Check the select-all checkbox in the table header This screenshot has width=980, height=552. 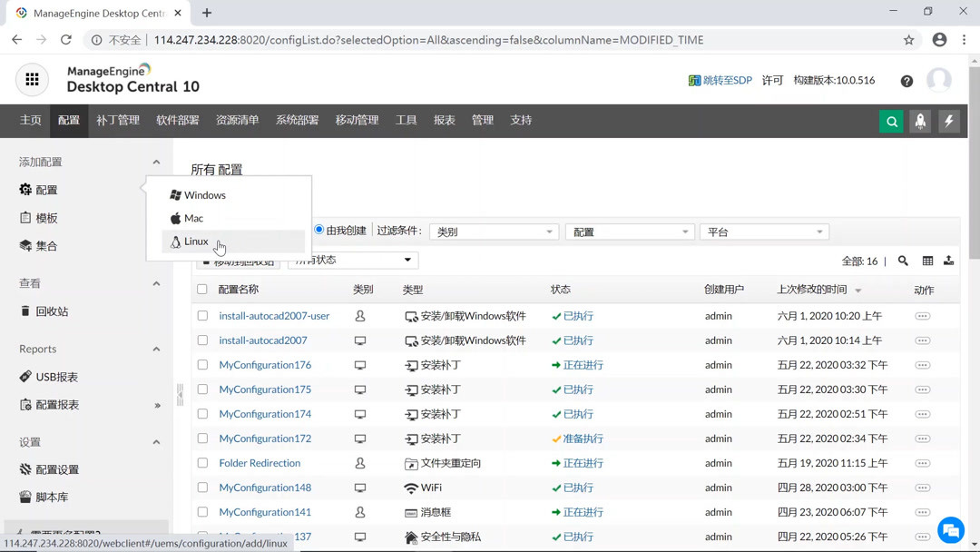[201, 290]
